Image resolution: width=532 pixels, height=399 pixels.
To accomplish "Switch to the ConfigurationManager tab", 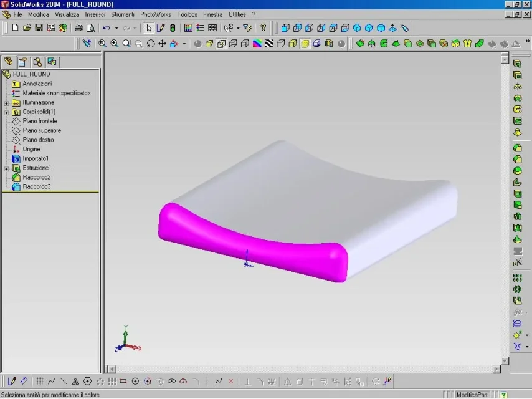I will 37,62.
